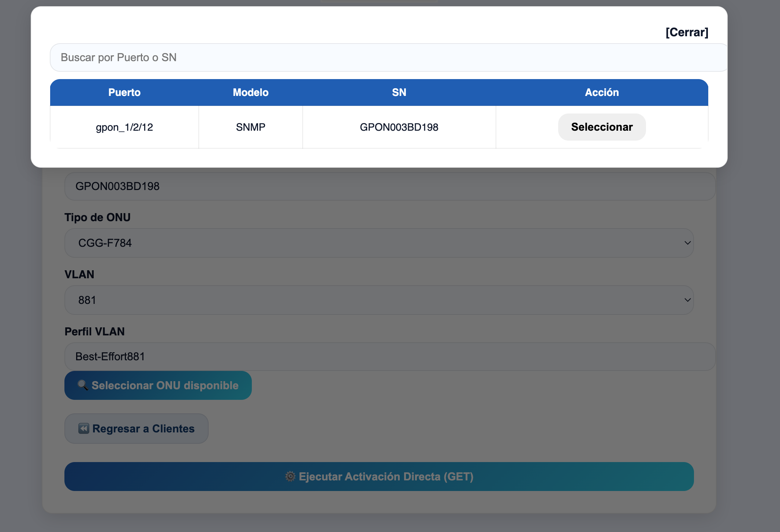Click the Perfil VLAN Best-Effort881 field
Screen dimensions: 780x532
(390, 357)
